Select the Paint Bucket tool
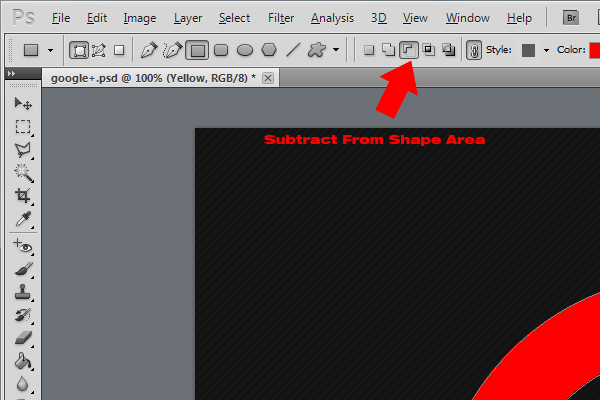 click(23, 361)
